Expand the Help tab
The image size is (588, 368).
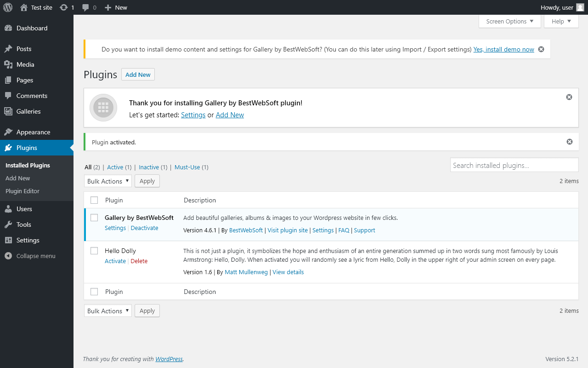[x=561, y=21]
